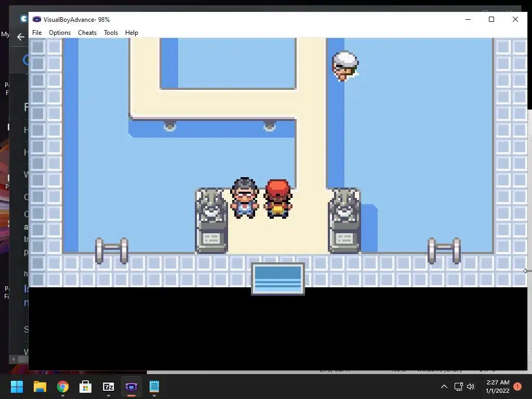Show hidden system tray icons
Viewport: 532px width, 399px height.
pos(444,387)
